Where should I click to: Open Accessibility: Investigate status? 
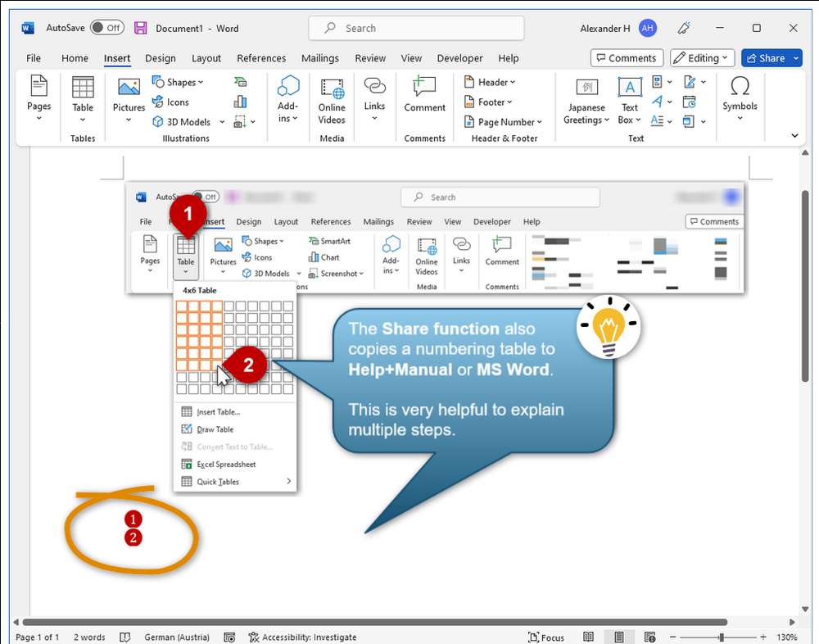(x=302, y=637)
